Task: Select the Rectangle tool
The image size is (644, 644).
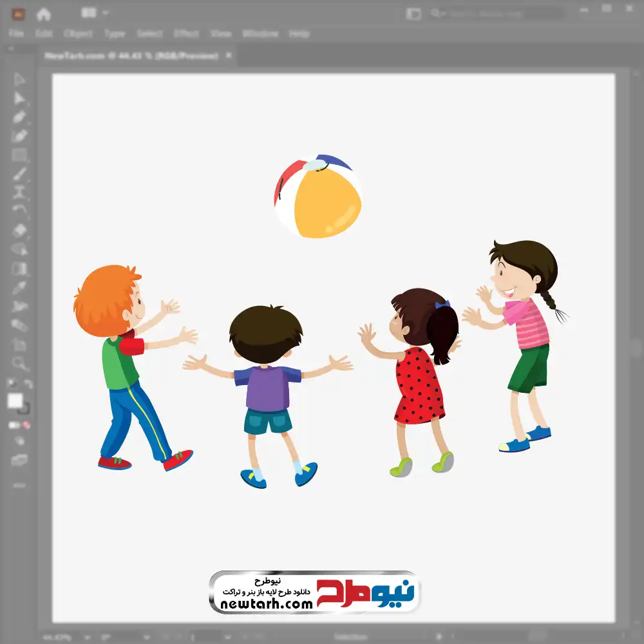Action: click(x=19, y=155)
